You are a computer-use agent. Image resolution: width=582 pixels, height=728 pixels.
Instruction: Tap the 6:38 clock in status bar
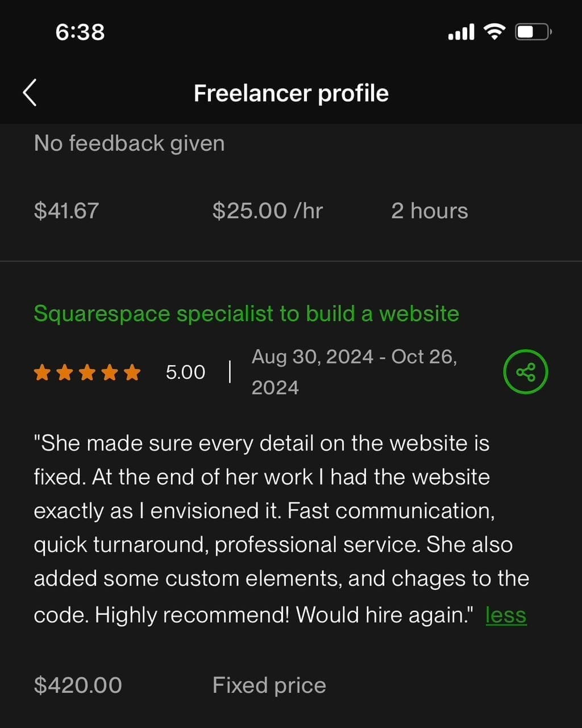point(80,32)
